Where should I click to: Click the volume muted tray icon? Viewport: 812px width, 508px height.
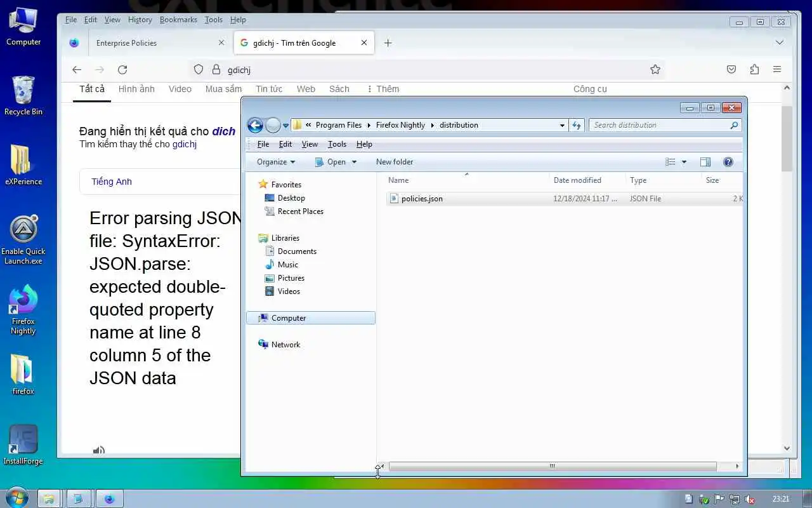(750, 499)
